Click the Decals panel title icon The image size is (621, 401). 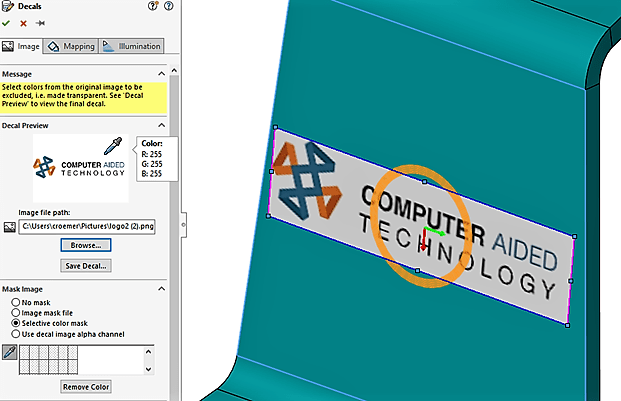point(8,6)
